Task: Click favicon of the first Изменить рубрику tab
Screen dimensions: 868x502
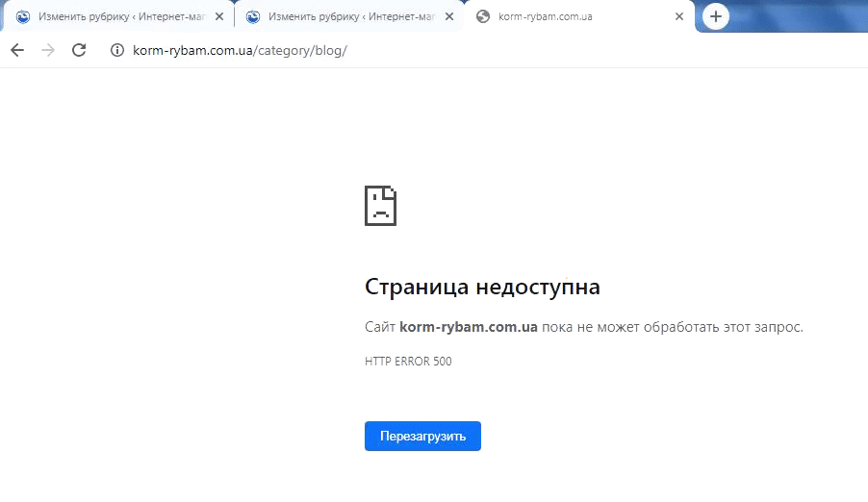Action: point(23,16)
